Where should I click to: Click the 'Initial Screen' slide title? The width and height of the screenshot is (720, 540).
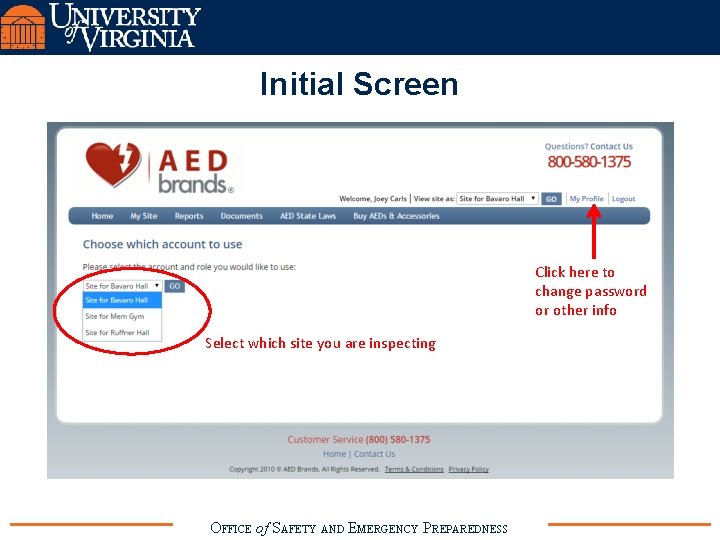(359, 84)
